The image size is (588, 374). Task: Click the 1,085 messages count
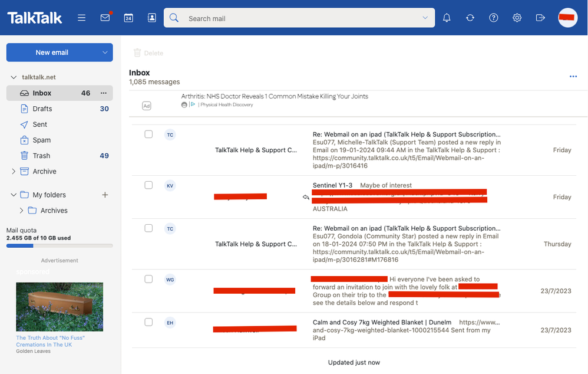click(154, 82)
